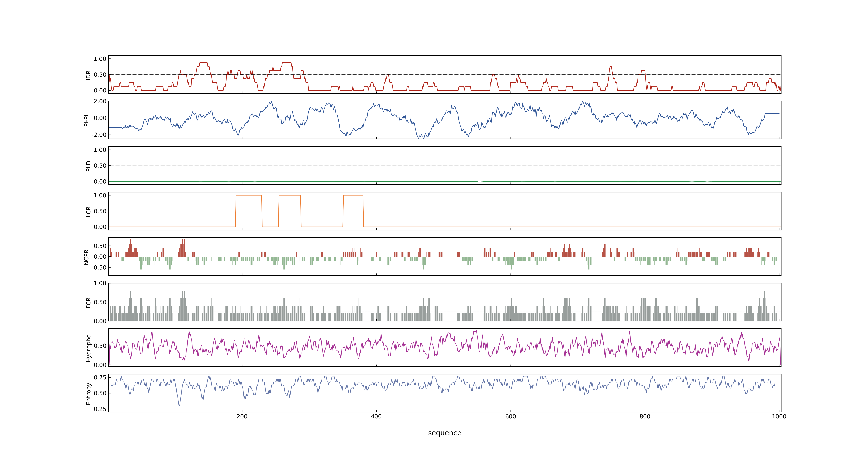
Task: Click the first orange LCR plateau near 200
Action: coord(249,195)
